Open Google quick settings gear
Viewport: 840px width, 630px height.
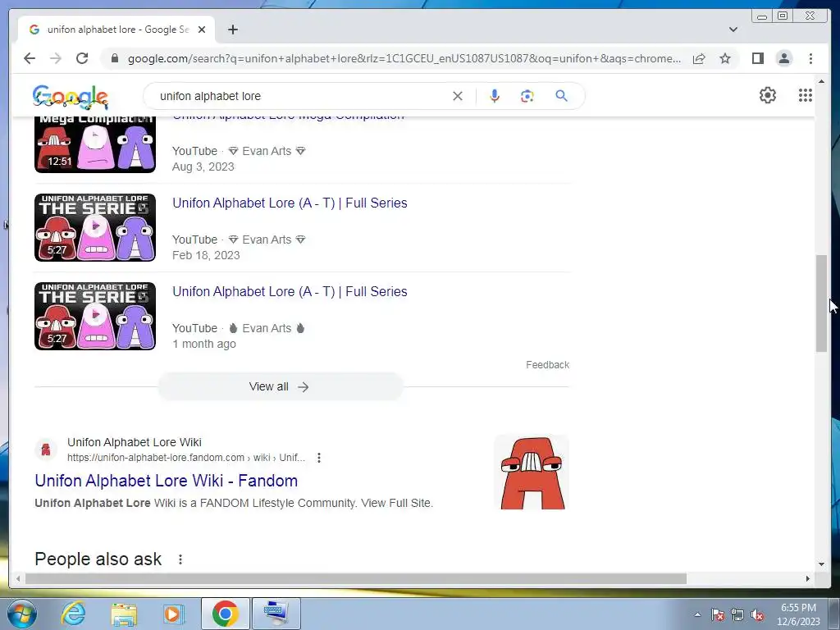[767, 95]
